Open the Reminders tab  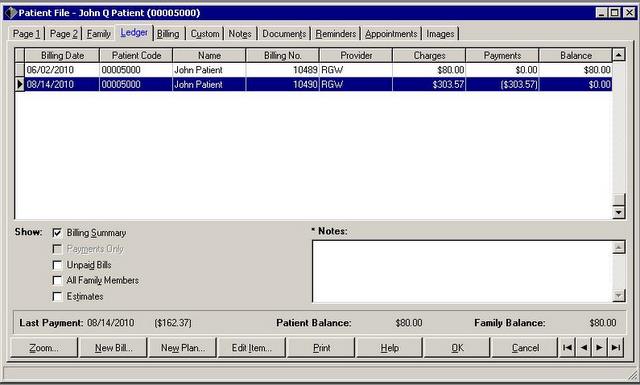[x=336, y=34]
